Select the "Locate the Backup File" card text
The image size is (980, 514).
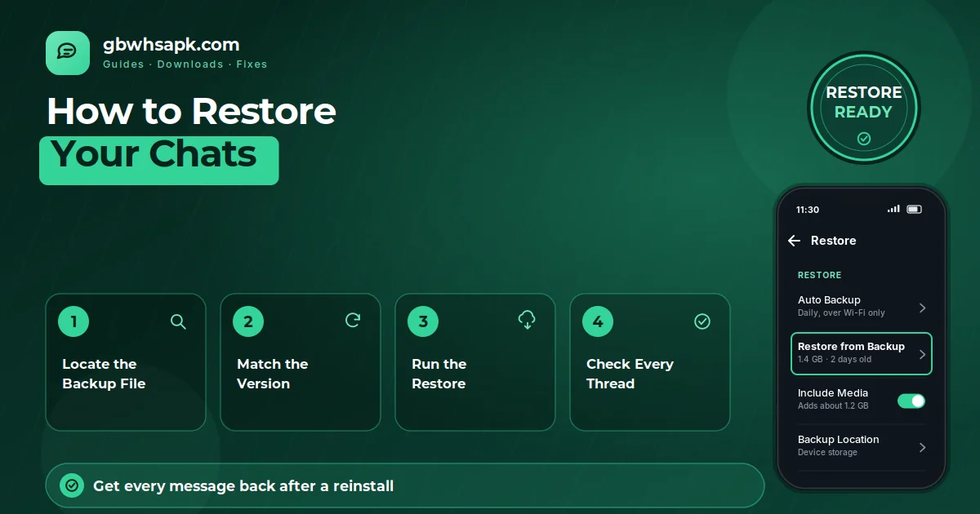(x=104, y=374)
